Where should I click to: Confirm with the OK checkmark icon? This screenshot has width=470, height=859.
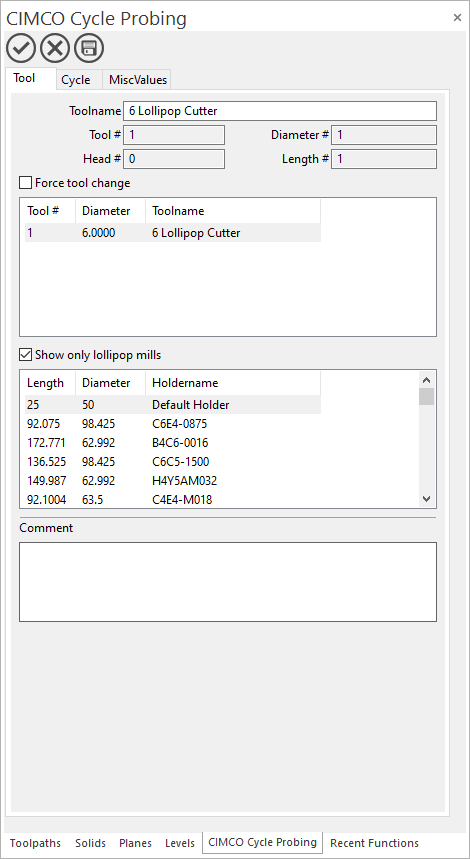click(x=21, y=49)
